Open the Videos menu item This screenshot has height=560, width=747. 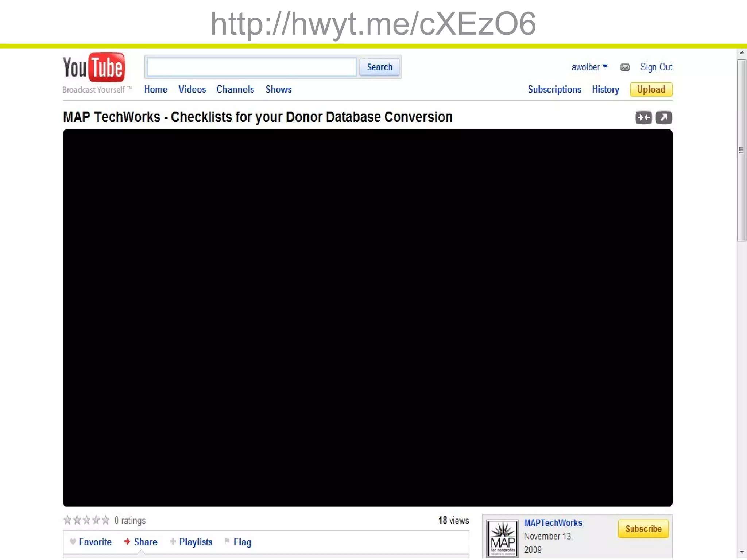point(192,89)
